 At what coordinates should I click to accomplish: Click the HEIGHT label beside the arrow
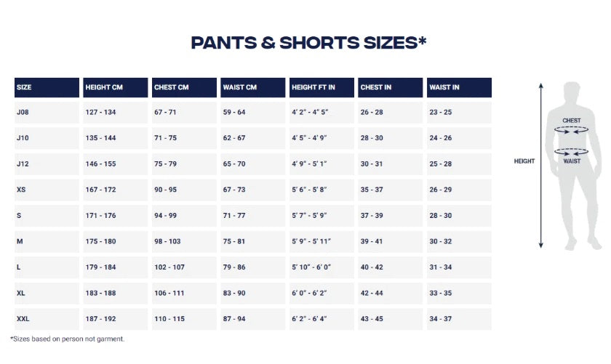[x=524, y=161]
